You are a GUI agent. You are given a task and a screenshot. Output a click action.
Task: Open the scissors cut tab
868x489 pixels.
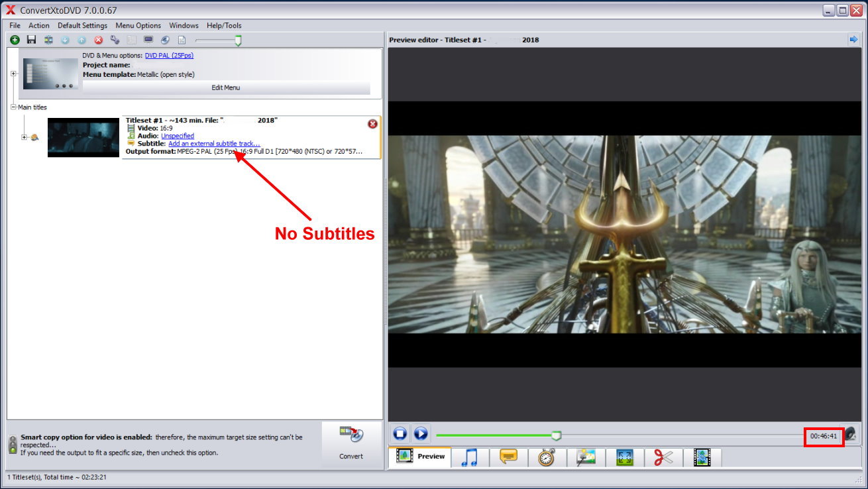pos(663,457)
